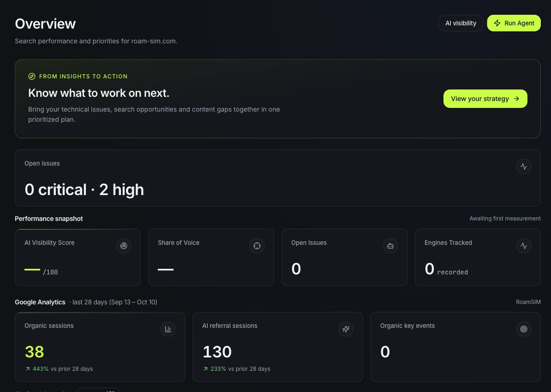Click the AI referral sessions value 130
The image size is (551, 392).
click(x=217, y=352)
